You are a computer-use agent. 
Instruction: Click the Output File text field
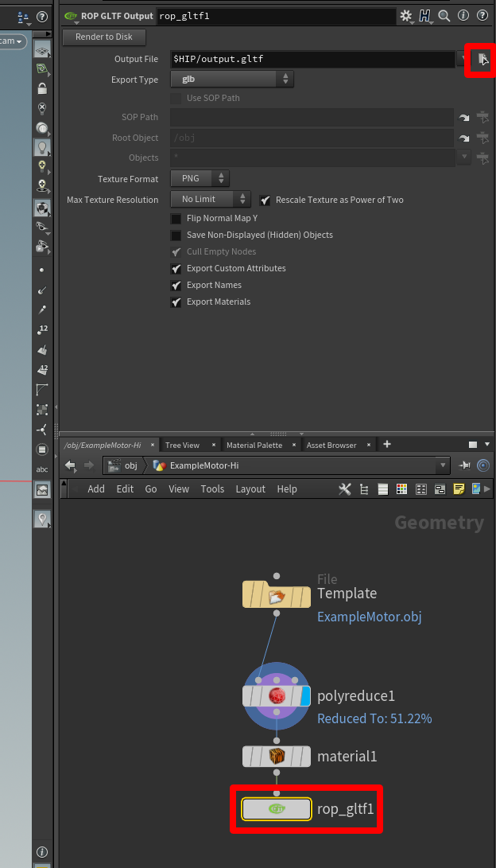(x=312, y=59)
